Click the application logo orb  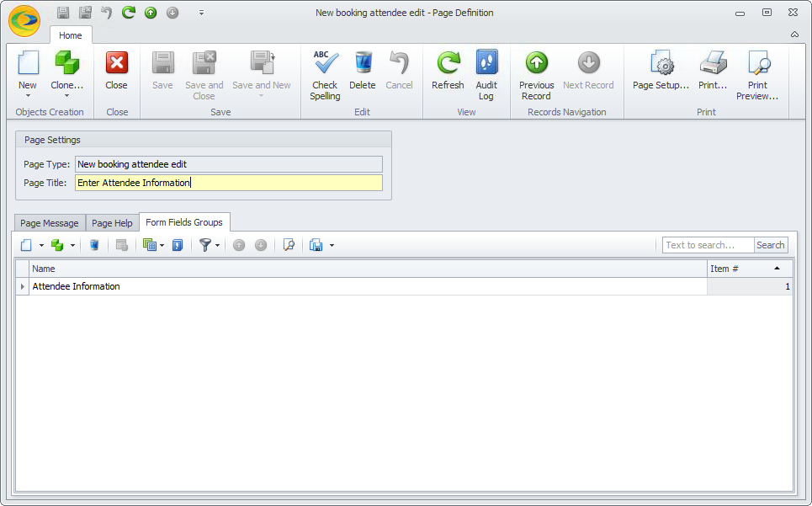24,21
